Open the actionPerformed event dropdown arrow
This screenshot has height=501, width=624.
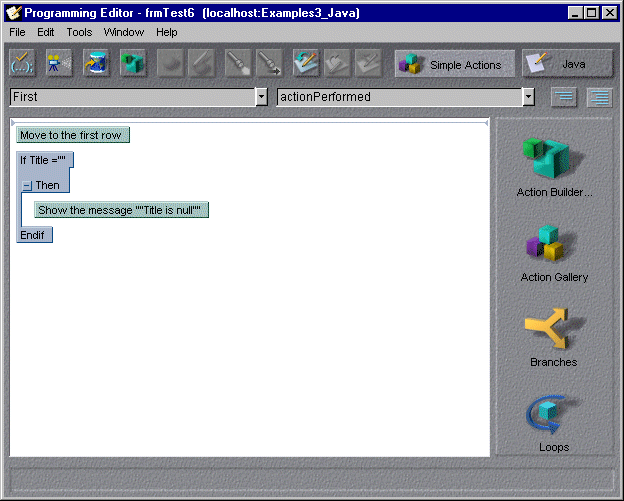528,97
